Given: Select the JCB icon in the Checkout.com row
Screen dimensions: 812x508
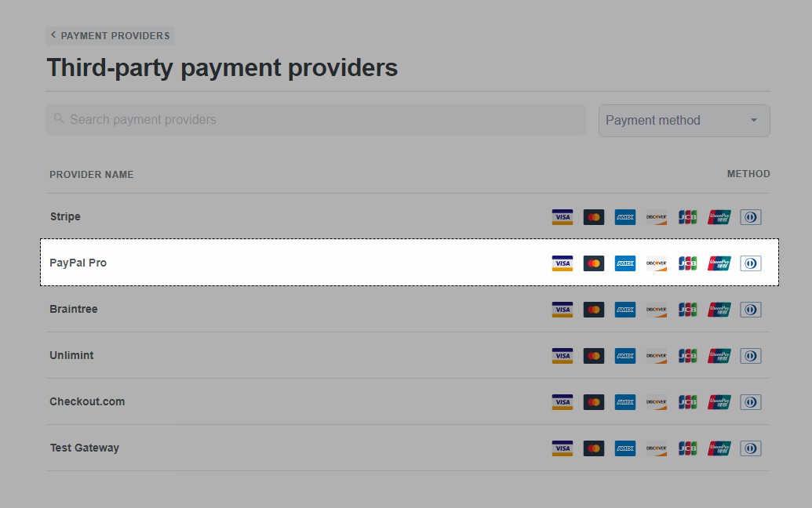Looking at the screenshot, I should tap(687, 401).
